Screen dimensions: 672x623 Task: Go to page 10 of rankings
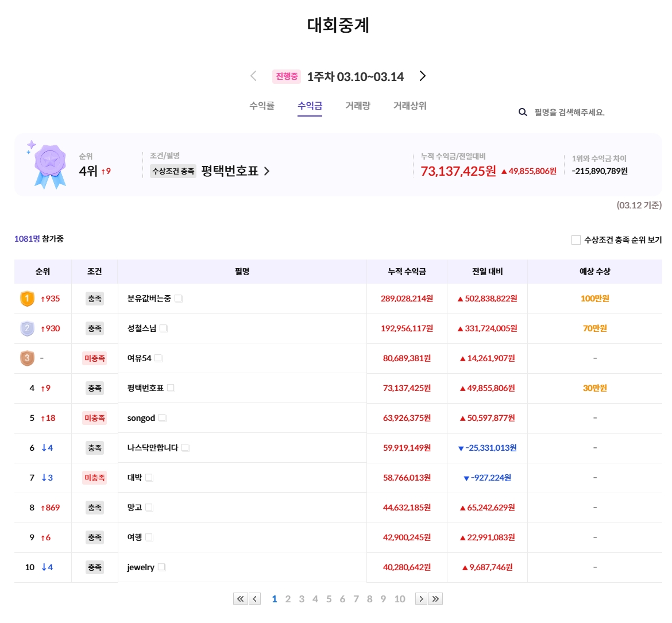coord(400,599)
